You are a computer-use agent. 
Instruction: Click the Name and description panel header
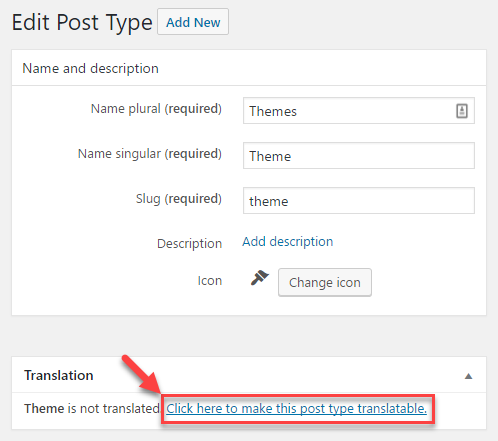249,68
